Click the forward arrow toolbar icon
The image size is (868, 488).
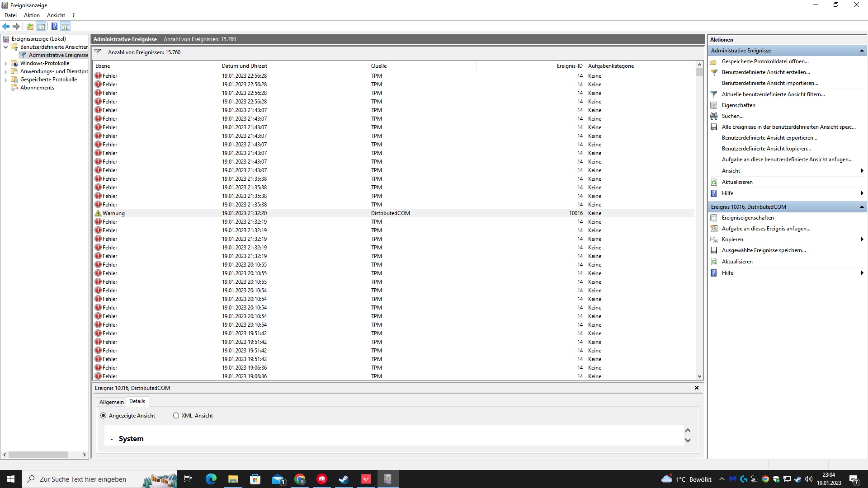[x=16, y=26]
